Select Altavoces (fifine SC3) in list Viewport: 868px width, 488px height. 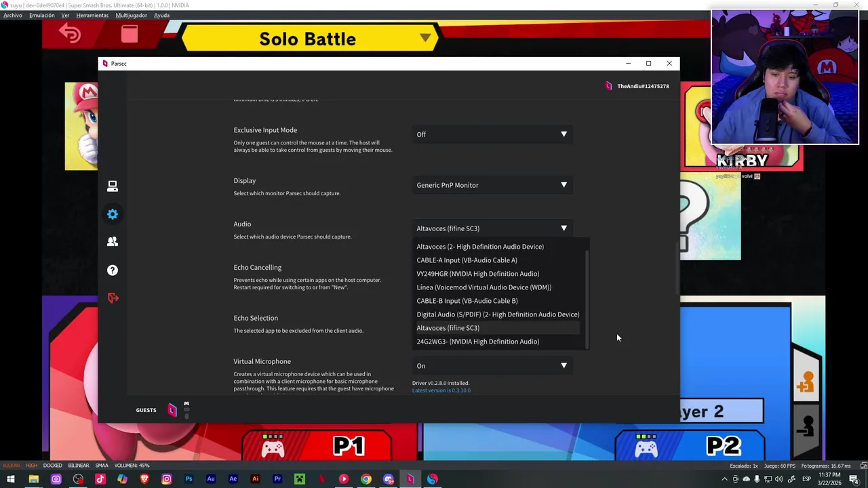coord(498,328)
